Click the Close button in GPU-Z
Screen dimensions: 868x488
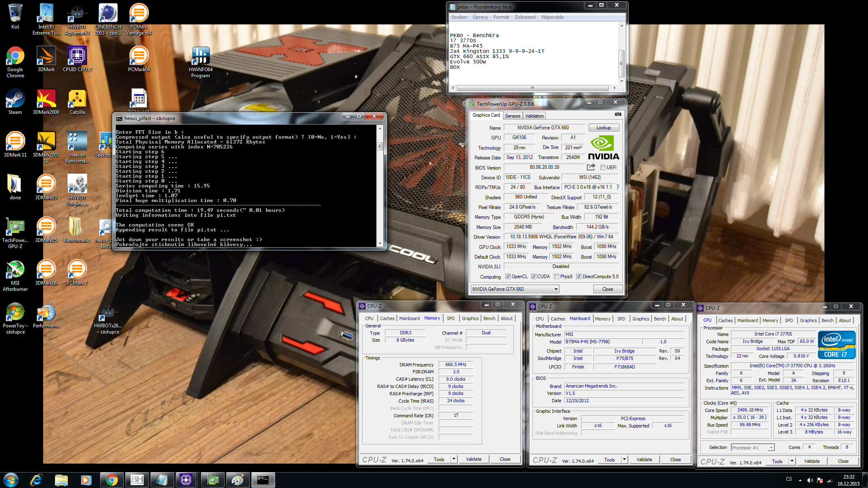click(608, 289)
